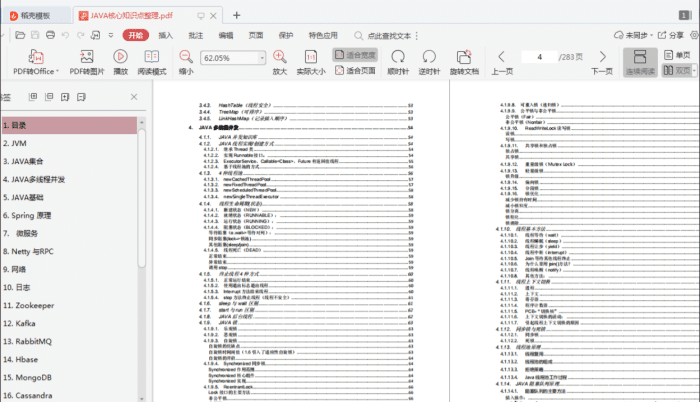
Task: Print the PDF with the printer icon
Action: coord(50,35)
